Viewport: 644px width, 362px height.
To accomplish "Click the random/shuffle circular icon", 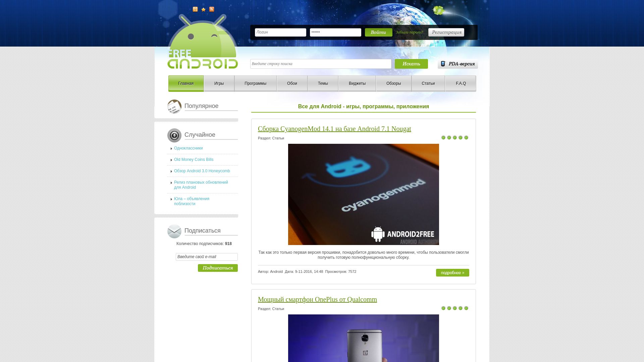I will (x=174, y=135).
